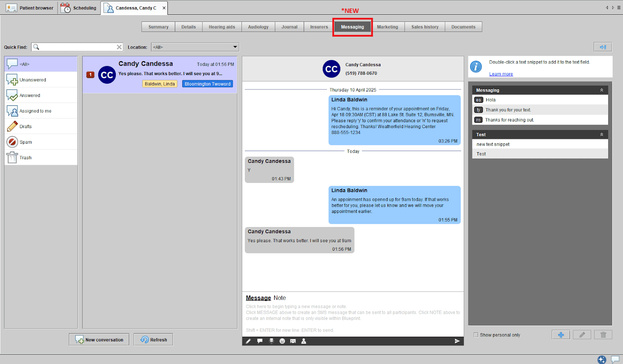Click the trash delete snippet button
This screenshot has width=623, height=364.
603,335
